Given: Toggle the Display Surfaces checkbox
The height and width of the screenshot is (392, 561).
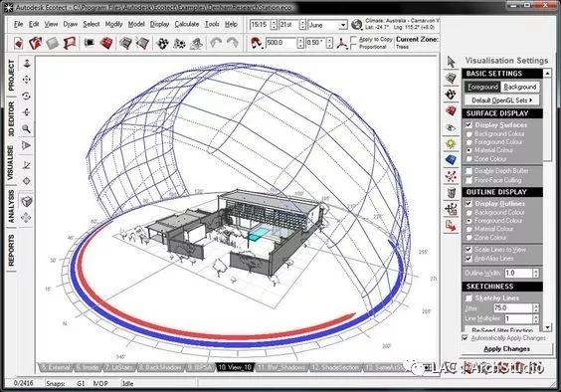Looking at the screenshot, I should tap(468, 125).
